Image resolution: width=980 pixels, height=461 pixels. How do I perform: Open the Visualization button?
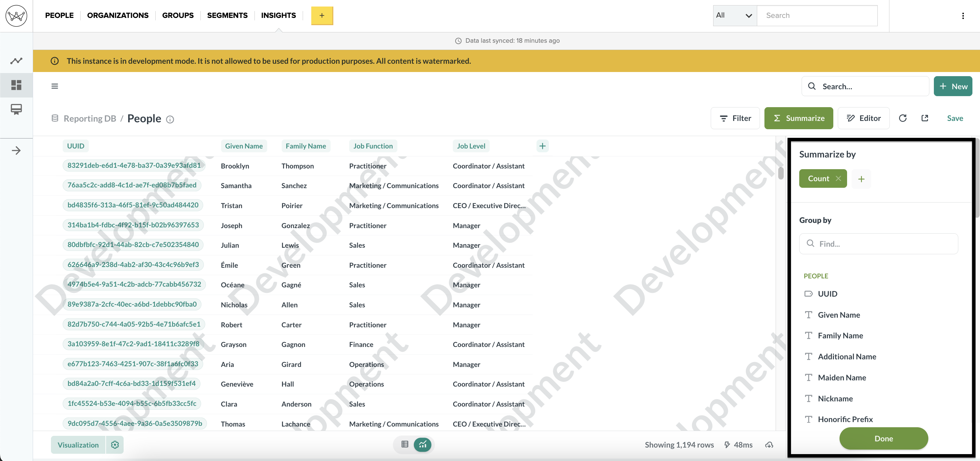[x=78, y=444]
